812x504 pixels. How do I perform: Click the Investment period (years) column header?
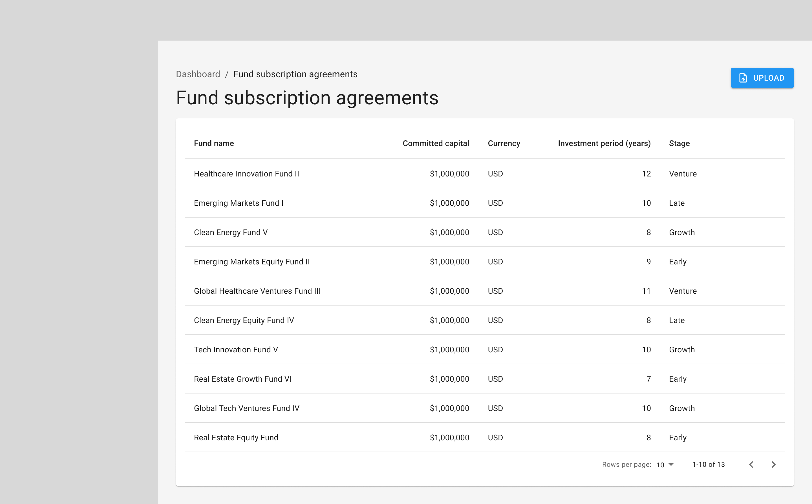pos(604,143)
